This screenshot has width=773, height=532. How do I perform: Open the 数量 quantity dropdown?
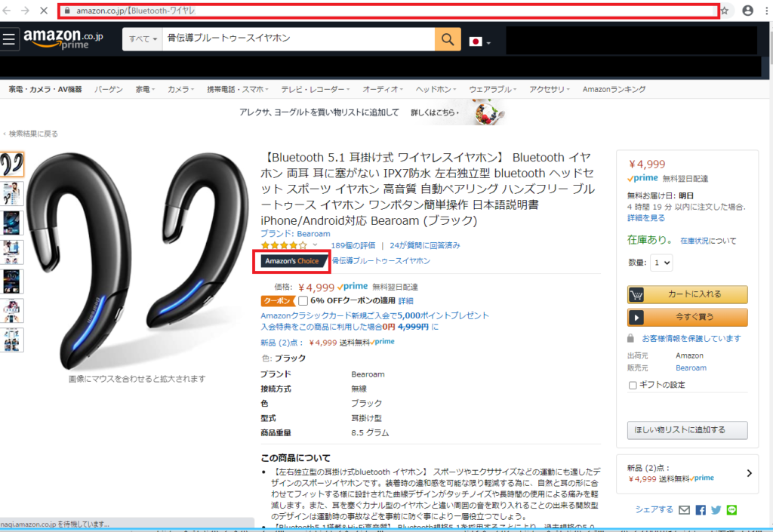[661, 263]
